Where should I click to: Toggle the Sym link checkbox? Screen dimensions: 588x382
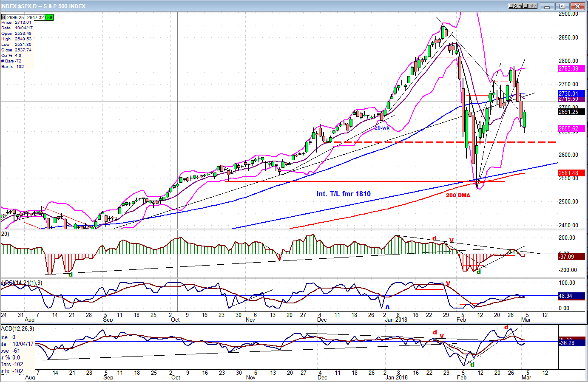[x=512, y=6]
